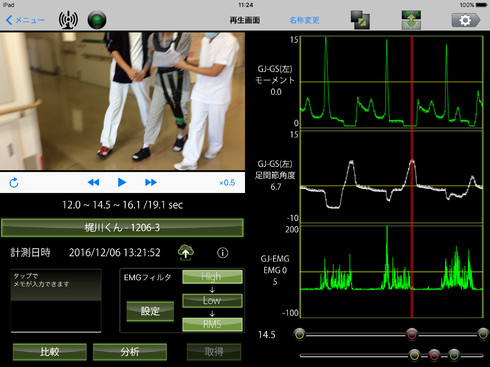Open settings gear button

[466, 20]
